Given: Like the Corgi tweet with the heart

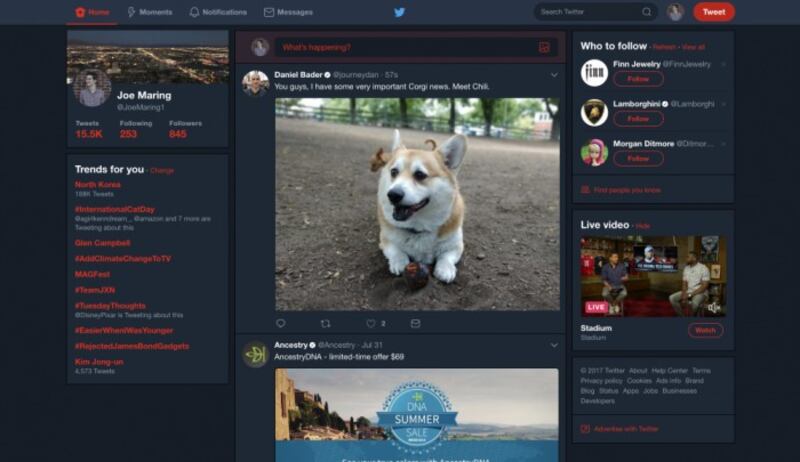Looking at the screenshot, I should point(370,323).
